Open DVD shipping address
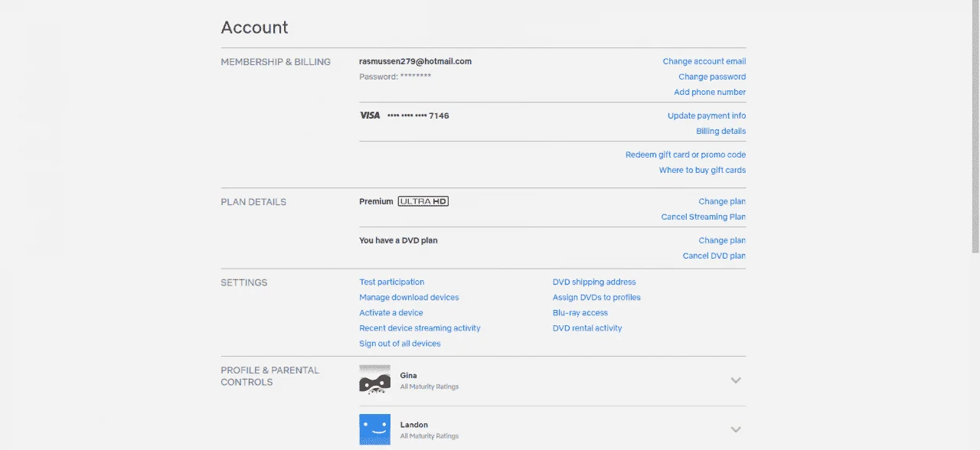This screenshot has height=450, width=980. click(594, 282)
